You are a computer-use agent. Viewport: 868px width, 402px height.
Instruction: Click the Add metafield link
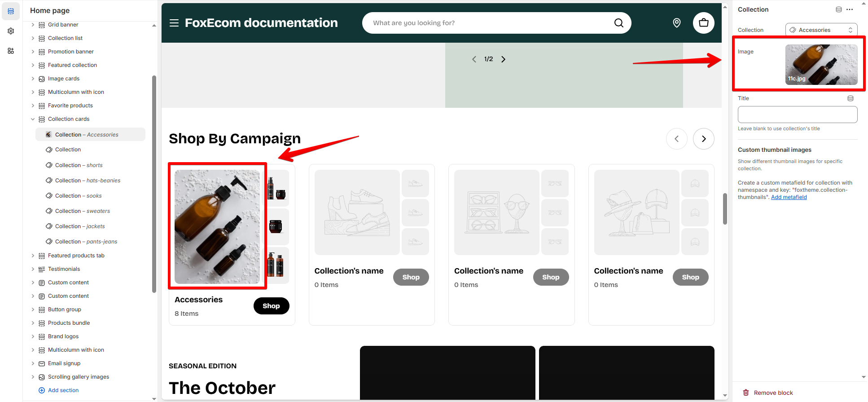pos(789,197)
